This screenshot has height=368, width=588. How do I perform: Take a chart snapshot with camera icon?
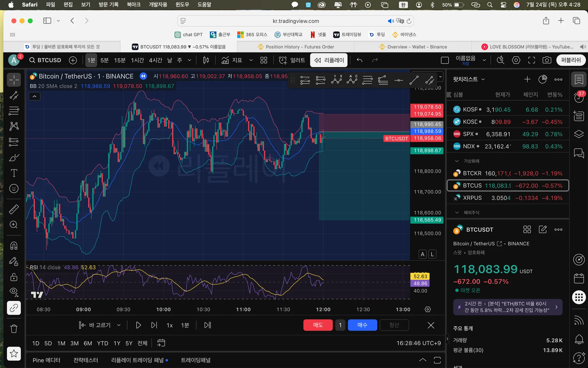[x=547, y=60]
